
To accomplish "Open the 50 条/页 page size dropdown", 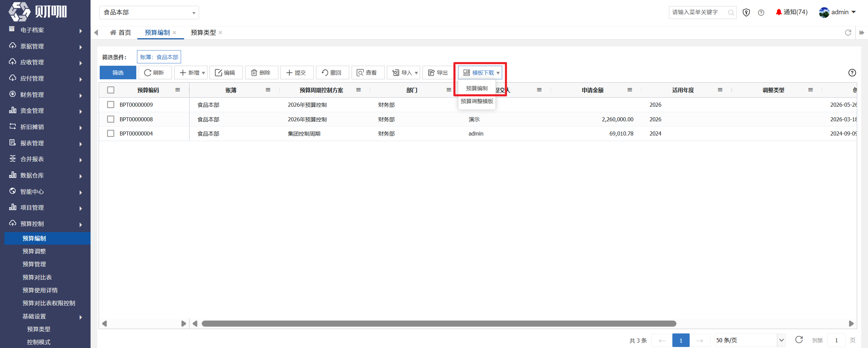I will (x=750, y=340).
